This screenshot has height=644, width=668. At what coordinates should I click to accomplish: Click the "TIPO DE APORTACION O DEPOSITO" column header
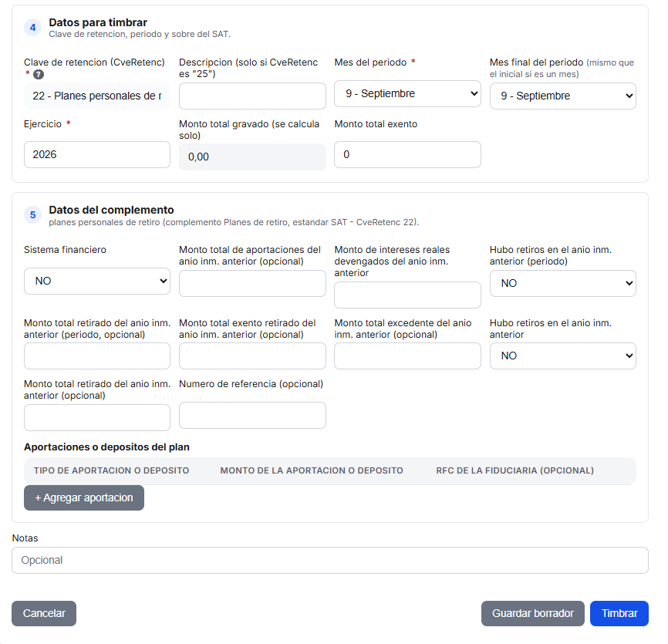tap(111, 470)
